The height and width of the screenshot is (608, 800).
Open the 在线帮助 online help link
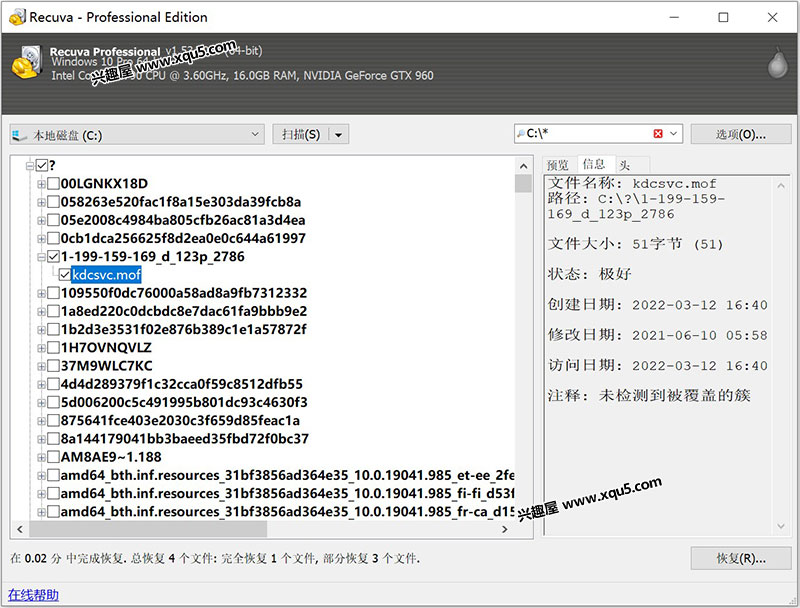33,595
